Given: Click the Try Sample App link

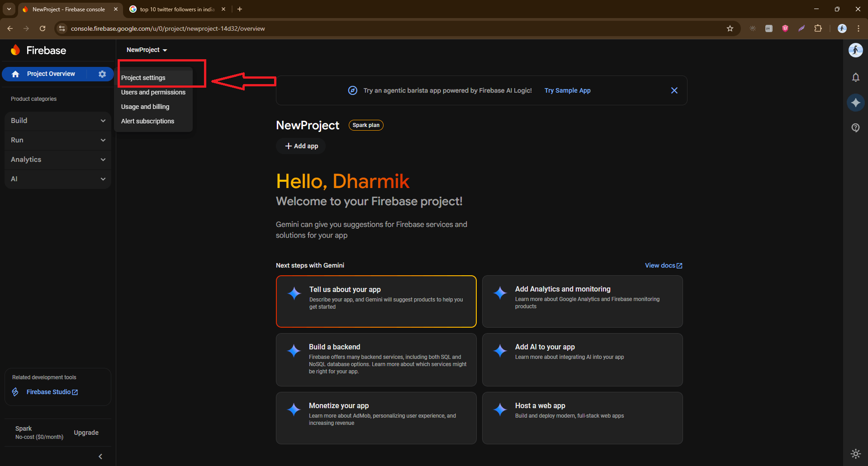Looking at the screenshot, I should pos(567,90).
